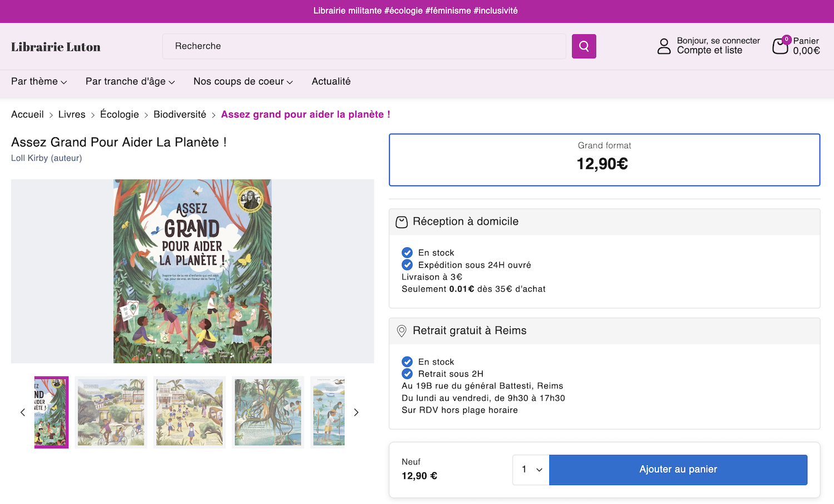
Task: Open the 'Nos coups de coeur' menu
Action: (243, 82)
